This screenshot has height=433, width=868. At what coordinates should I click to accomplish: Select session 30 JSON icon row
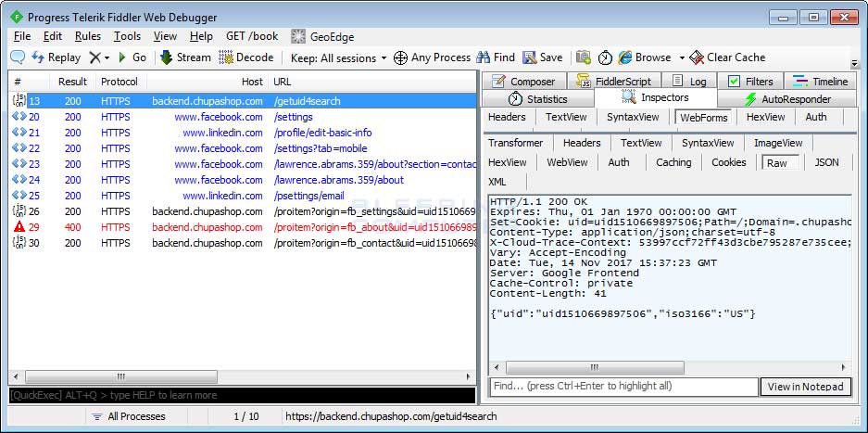(x=19, y=243)
